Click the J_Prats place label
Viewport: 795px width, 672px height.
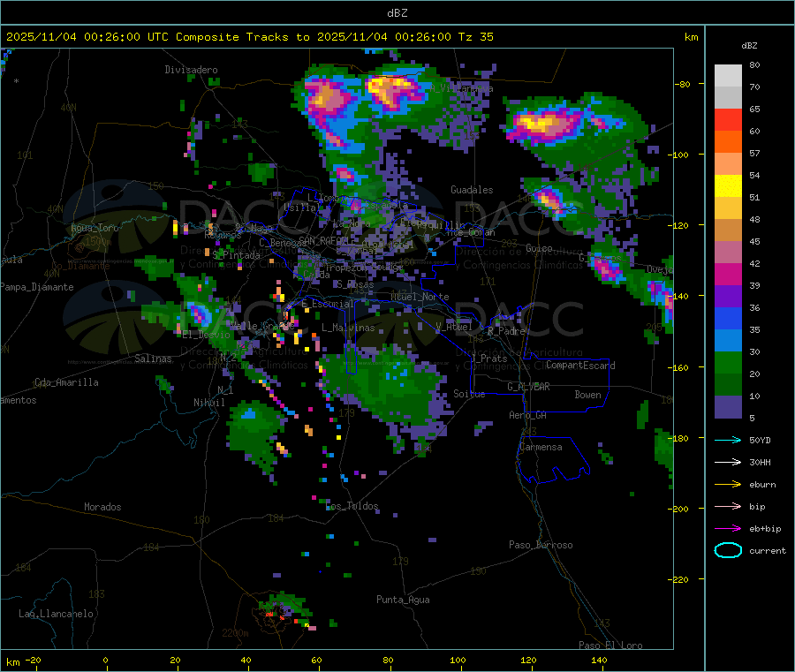tap(488, 359)
